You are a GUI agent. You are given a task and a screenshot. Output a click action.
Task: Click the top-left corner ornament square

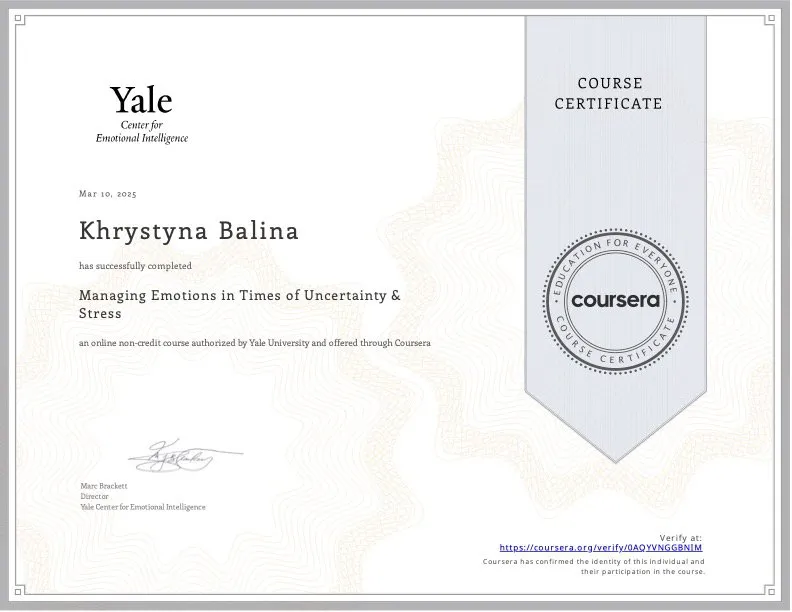(19, 19)
